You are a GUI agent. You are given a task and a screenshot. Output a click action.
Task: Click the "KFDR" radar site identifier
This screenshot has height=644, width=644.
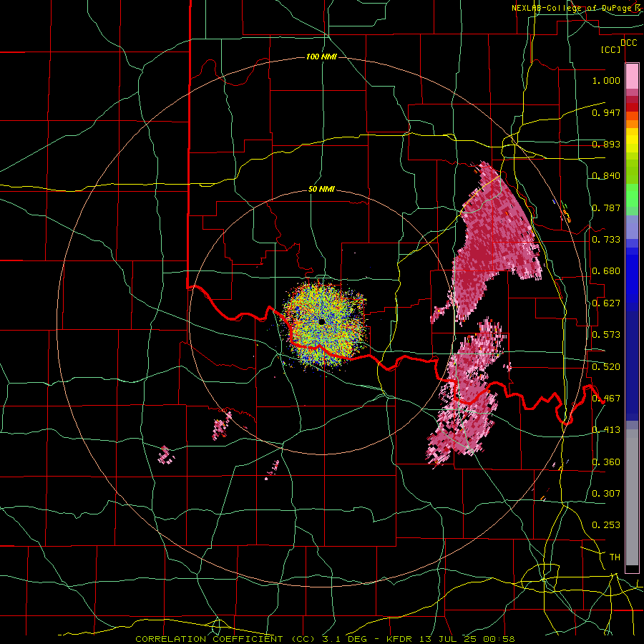tap(399, 639)
